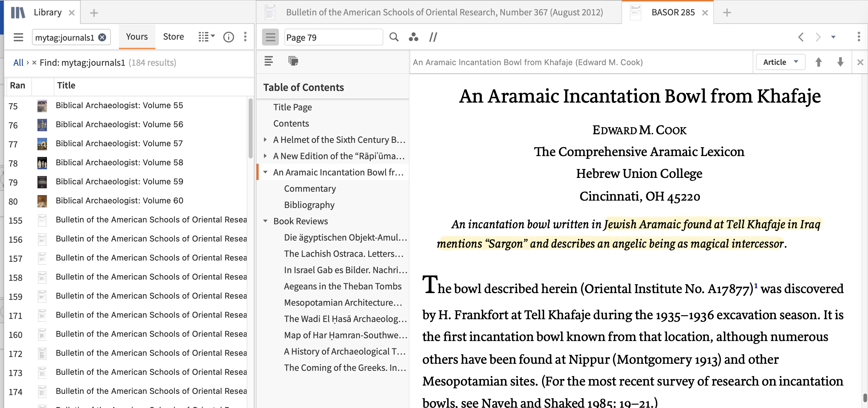
Task: Clear the mytag:journals1 search filter
Action: 102,37
